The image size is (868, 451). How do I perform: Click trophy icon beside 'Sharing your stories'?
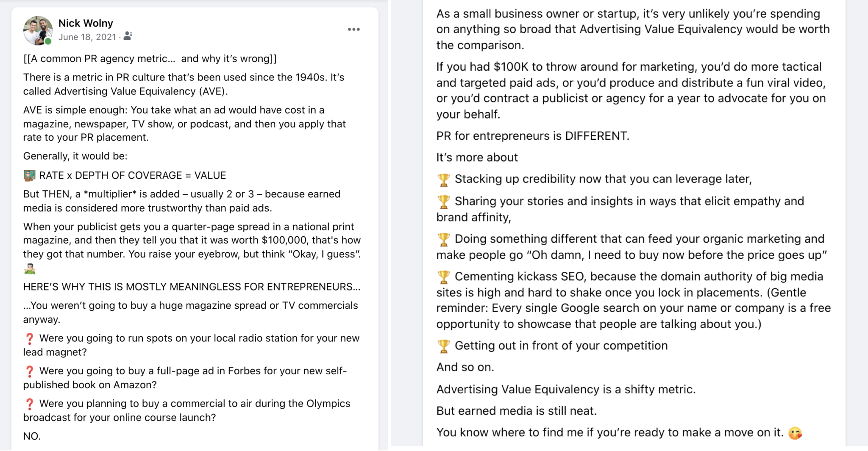(443, 202)
